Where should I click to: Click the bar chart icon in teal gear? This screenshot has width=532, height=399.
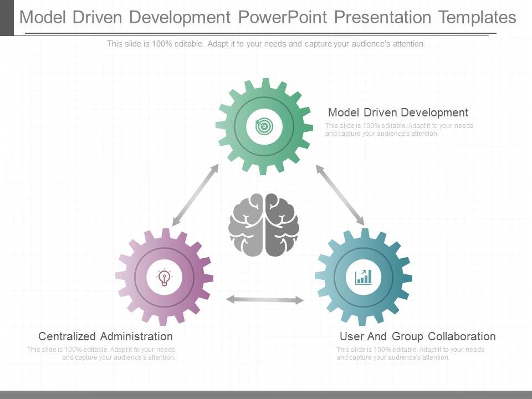coord(364,277)
